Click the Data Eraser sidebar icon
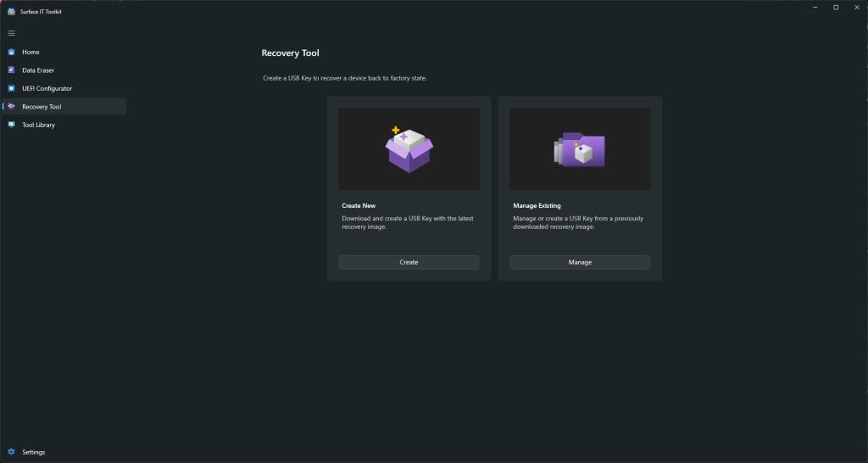 click(11, 70)
